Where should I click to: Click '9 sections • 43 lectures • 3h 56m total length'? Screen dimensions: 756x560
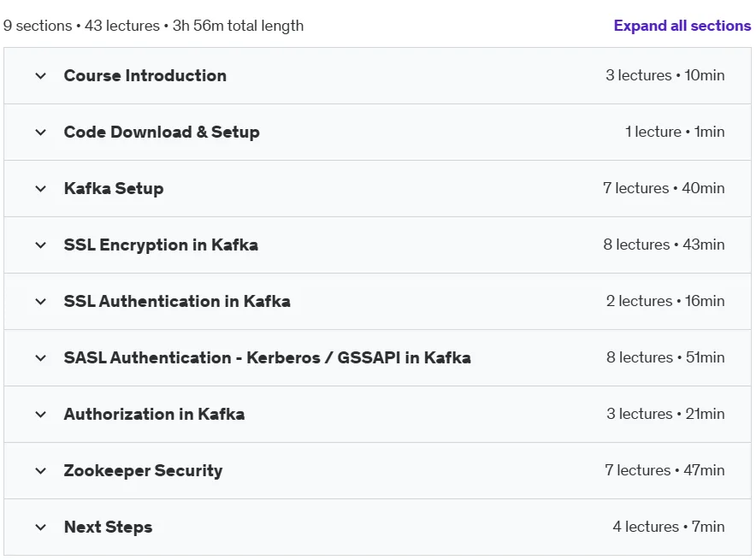(x=153, y=26)
